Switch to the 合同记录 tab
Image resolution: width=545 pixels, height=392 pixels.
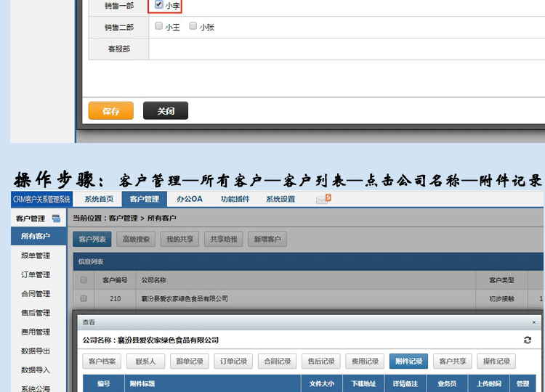277,362
